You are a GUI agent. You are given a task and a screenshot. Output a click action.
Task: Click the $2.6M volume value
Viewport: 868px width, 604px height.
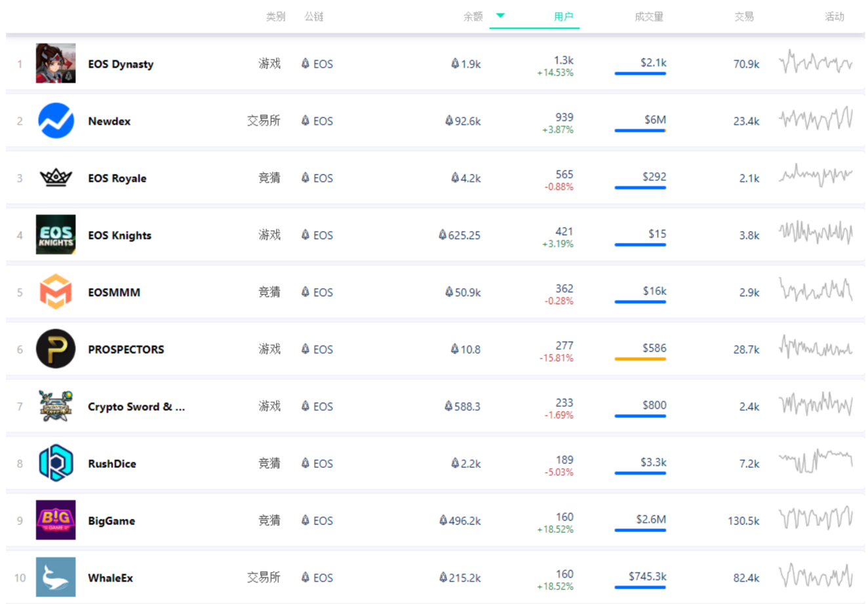(651, 519)
